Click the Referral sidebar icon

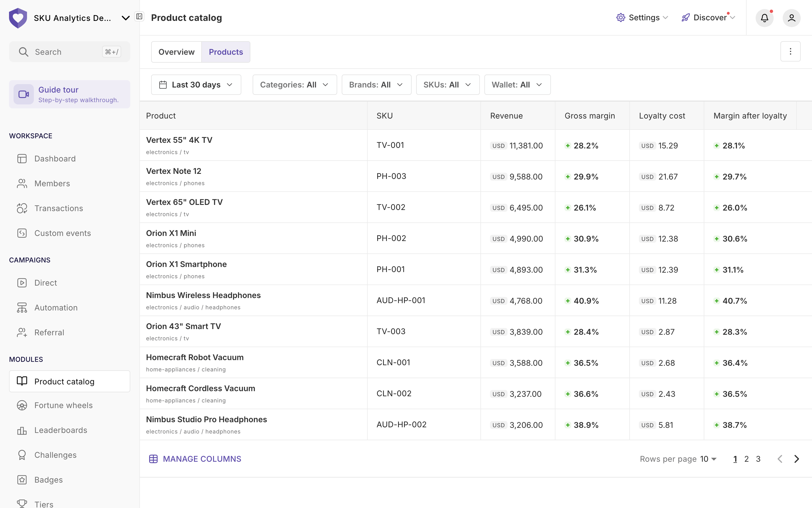pos(22,333)
